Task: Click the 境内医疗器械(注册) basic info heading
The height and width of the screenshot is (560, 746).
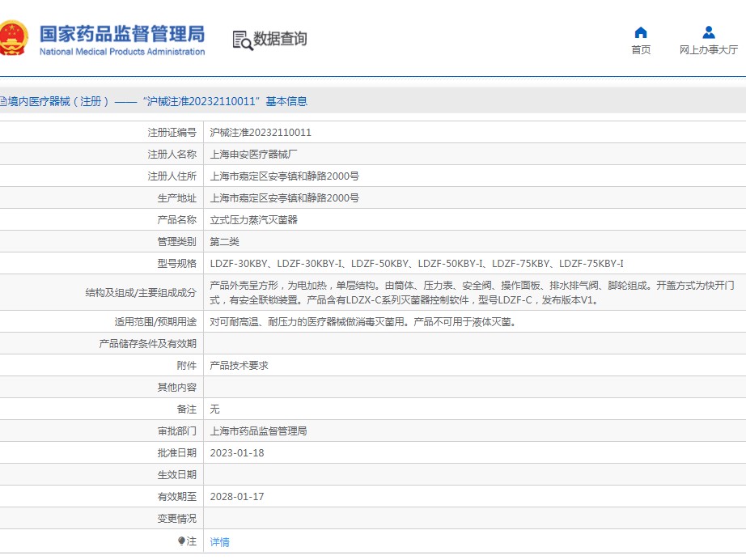Action: [157, 101]
